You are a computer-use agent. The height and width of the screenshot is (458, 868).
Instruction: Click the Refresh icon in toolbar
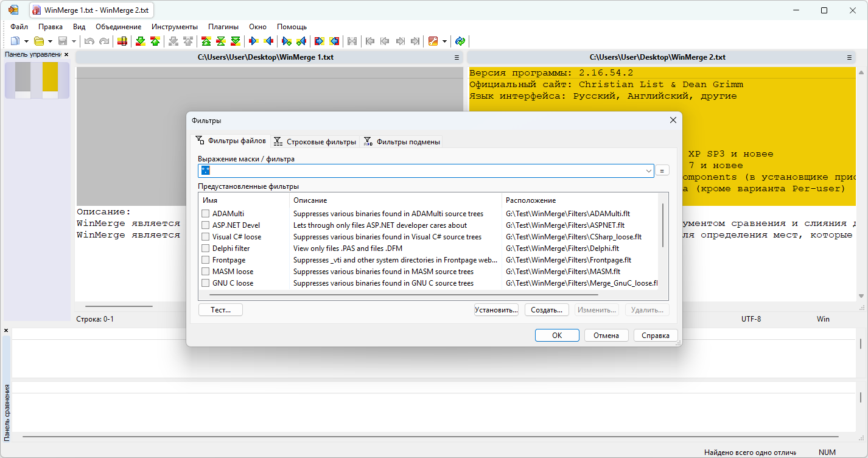click(x=460, y=41)
